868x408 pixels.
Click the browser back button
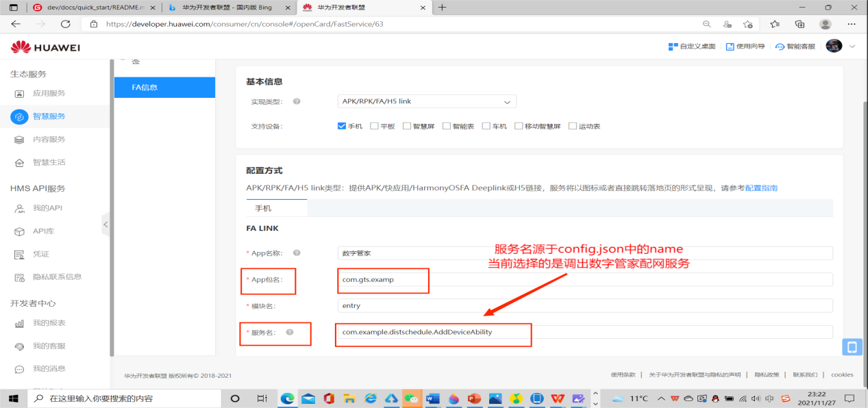tap(16, 24)
